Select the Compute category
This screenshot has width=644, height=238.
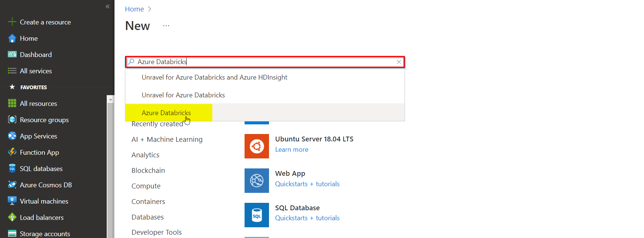[146, 186]
